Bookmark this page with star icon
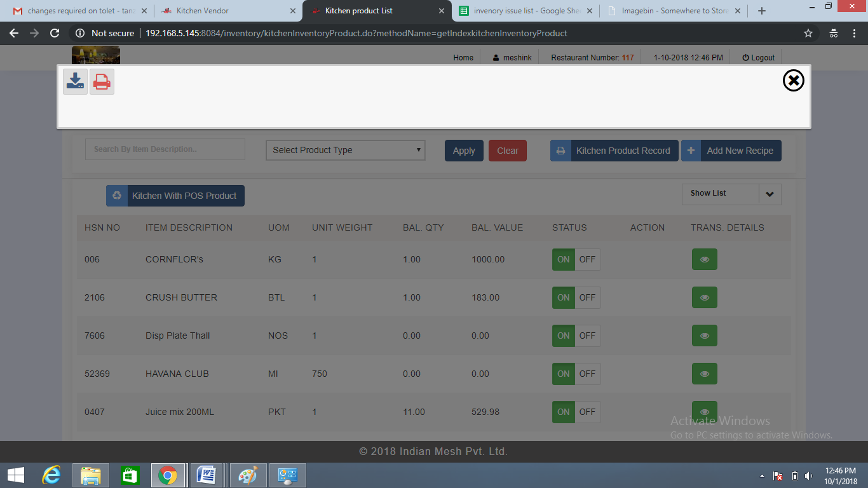The width and height of the screenshot is (868, 488). pyautogui.click(x=808, y=33)
